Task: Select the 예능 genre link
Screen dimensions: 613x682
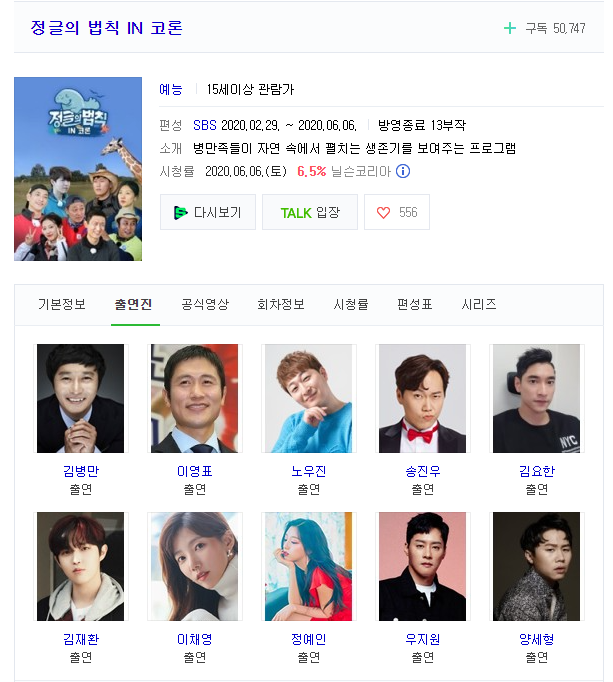Action: coord(171,89)
